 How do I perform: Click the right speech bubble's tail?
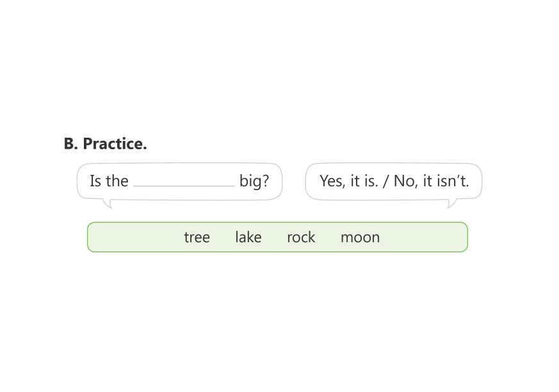[x=451, y=203]
